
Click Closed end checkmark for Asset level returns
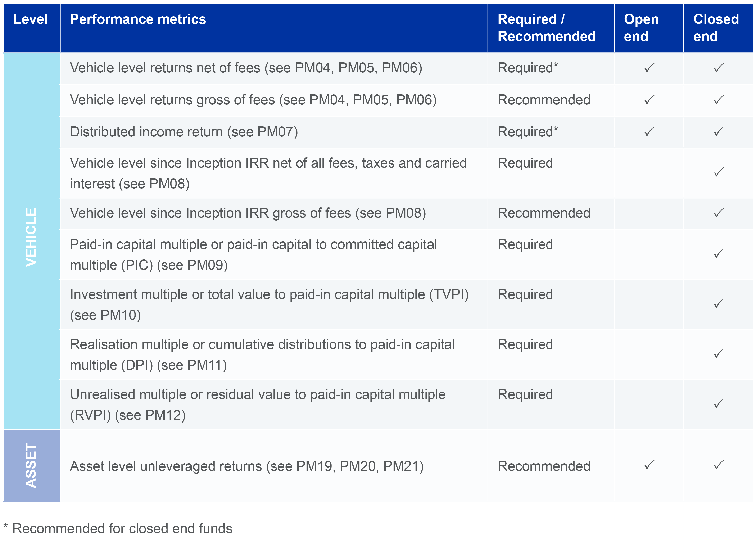pos(719,465)
